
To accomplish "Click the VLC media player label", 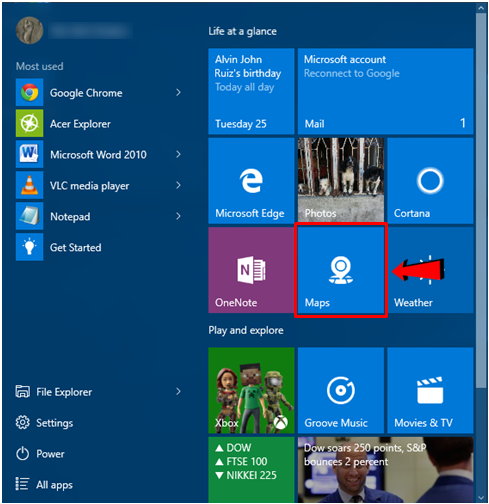I will coord(89,186).
